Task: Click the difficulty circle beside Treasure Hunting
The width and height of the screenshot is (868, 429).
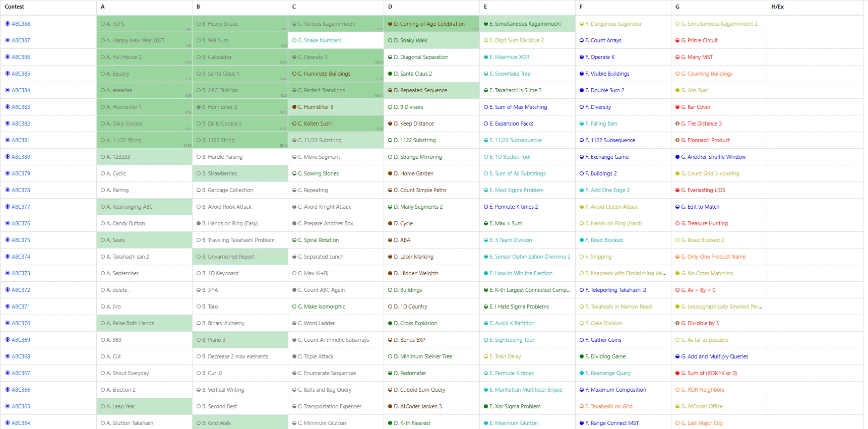Action: pos(677,223)
